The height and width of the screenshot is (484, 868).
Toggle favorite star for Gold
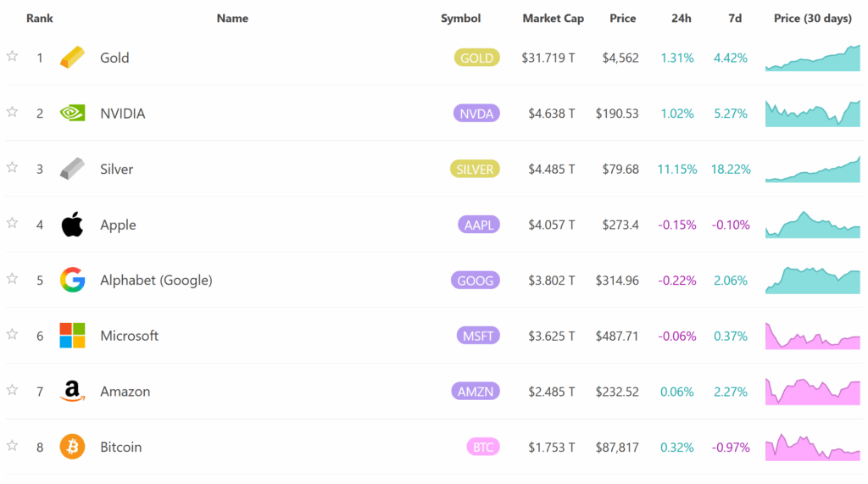click(12, 56)
